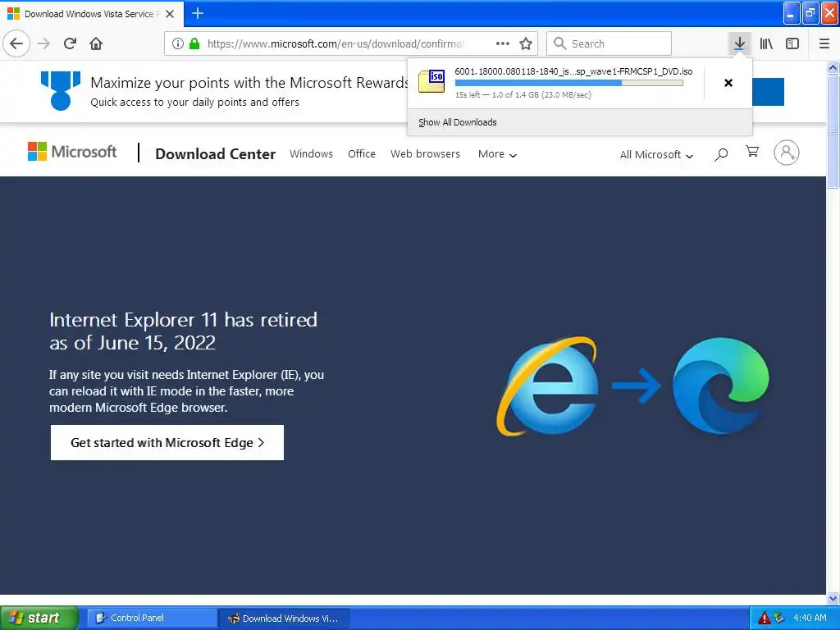Click the Microsoft logo
The width and height of the screenshot is (840, 630).
[x=72, y=152]
